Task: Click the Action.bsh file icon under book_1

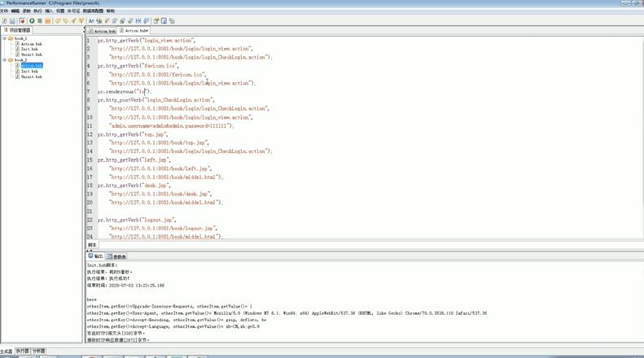Action: (x=18, y=44)
